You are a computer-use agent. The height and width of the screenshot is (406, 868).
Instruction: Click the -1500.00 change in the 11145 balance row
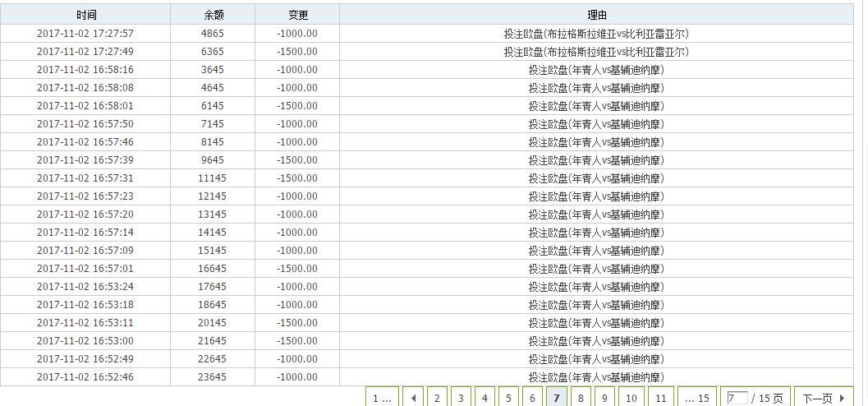(297, 178)
